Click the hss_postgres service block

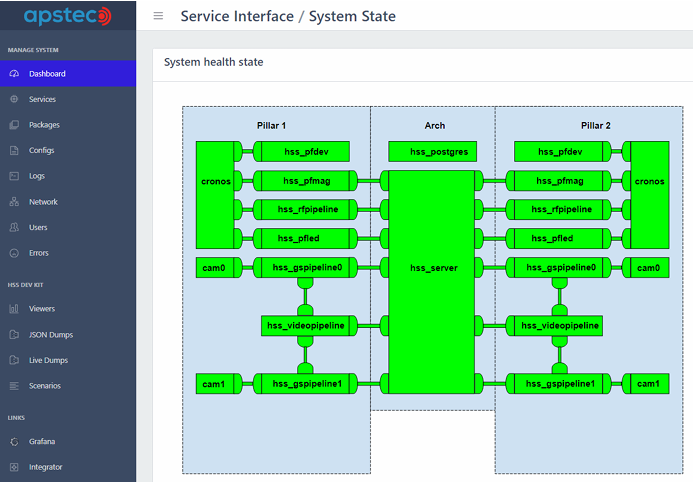pyautogui.click(x=433, y=152)
